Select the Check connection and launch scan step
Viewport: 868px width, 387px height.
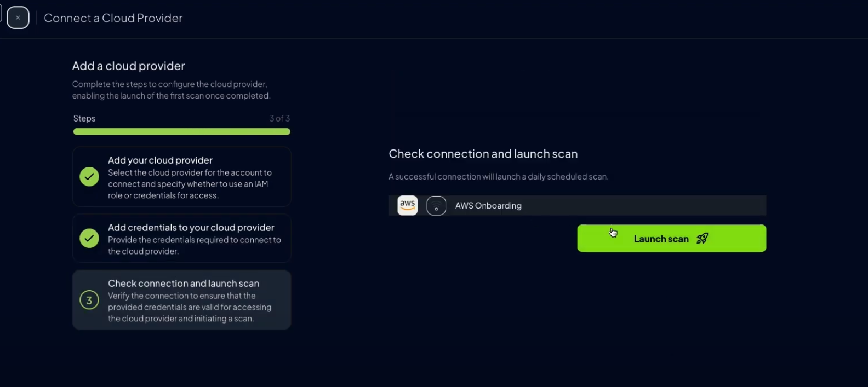pyautogui.click(x=181, y=300)
